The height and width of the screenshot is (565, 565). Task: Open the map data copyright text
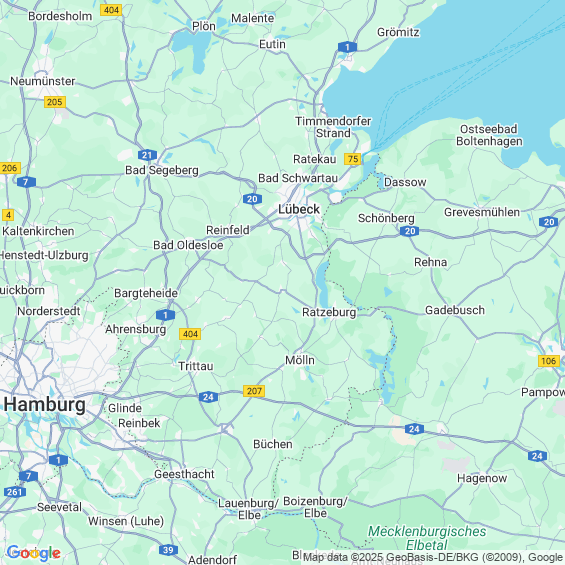(433, 557)
